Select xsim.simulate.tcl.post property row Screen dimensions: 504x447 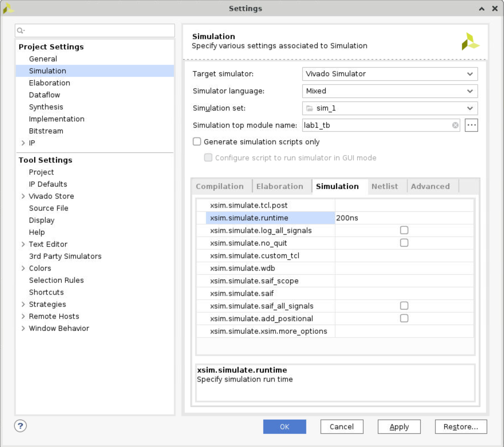335,205
